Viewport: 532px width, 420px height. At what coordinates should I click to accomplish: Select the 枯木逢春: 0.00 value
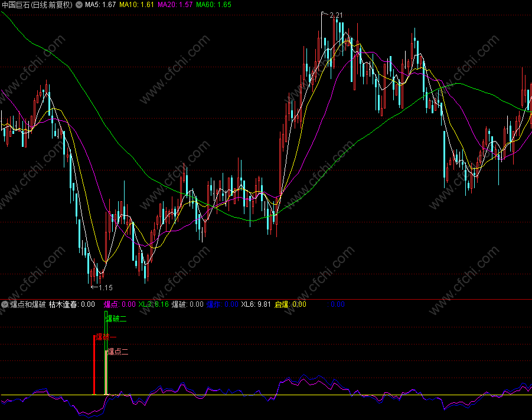(x=72, y=304)
